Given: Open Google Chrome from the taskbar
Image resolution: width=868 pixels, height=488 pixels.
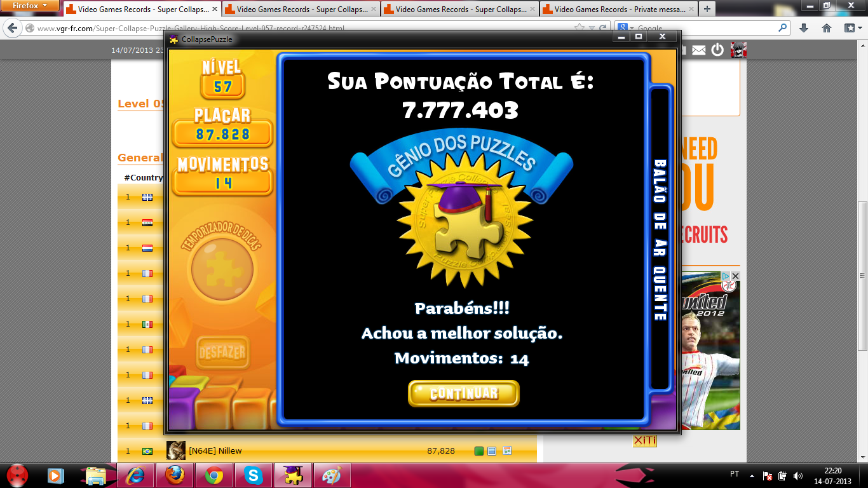Looking at the screenshot, I should click(214, 475).
